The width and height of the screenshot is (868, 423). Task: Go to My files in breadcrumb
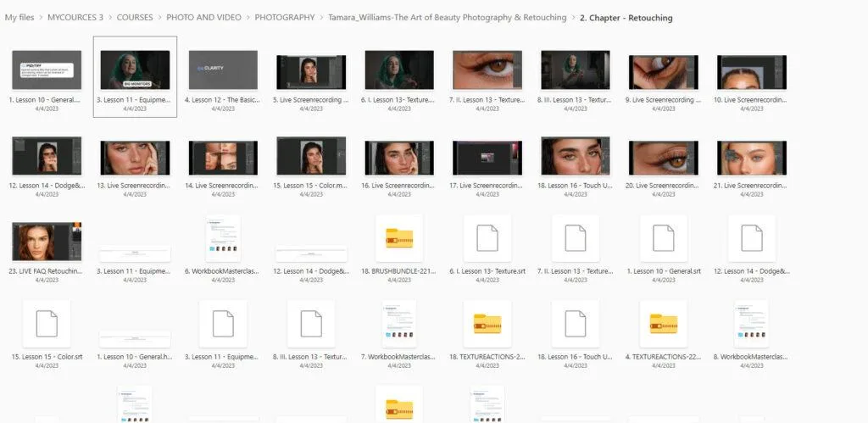pos(19,17)
